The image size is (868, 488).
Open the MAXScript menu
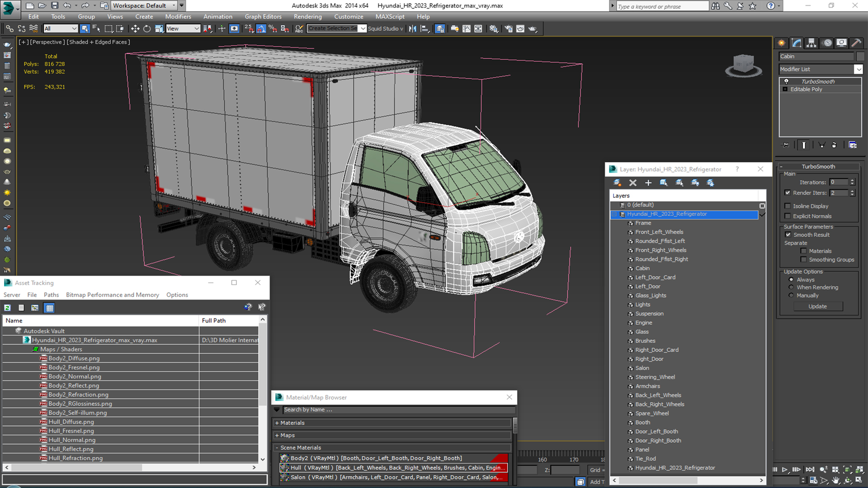(390, 17)
